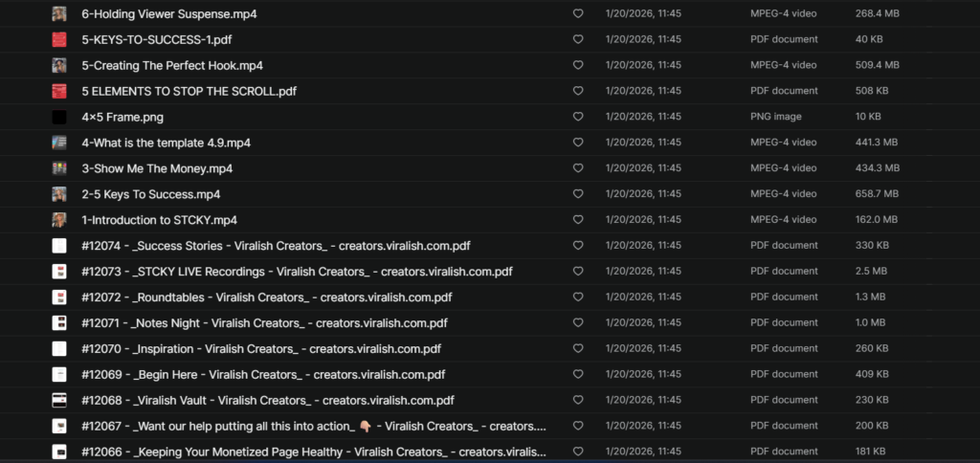Click the document icon for #12073 STCKY LIVE Recordings
980x463 pixels.
(x=59, y=272)
